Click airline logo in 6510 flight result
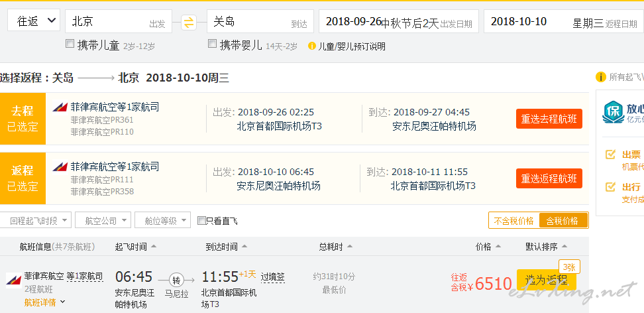 coord(13,281)
